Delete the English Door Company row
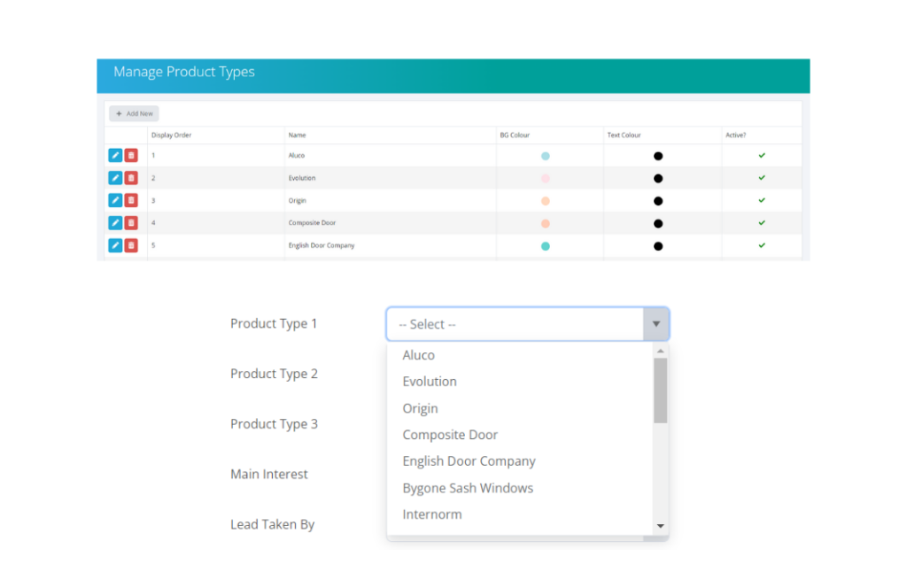 click(x=131, y=245)
